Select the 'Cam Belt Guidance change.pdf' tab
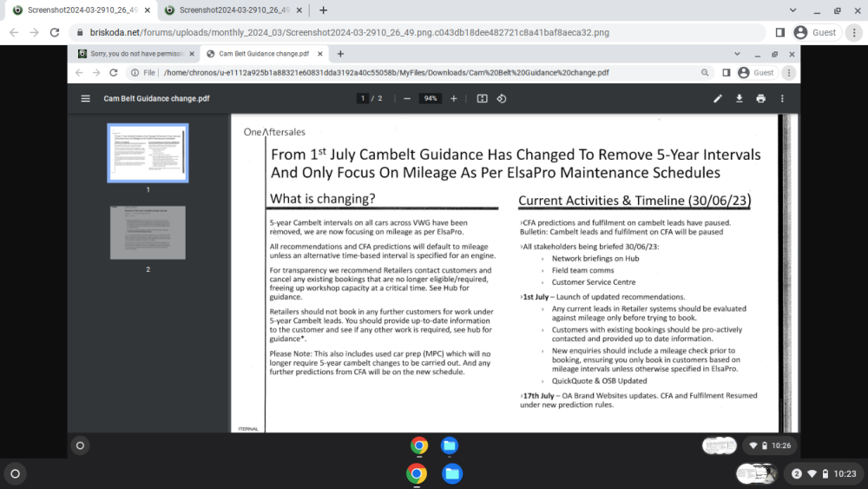The image size is (868, 489). [x=264, y=54]
